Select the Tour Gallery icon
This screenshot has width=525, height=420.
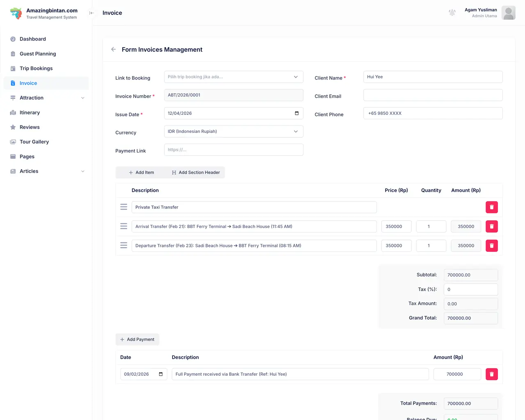(x=13, y=142)
